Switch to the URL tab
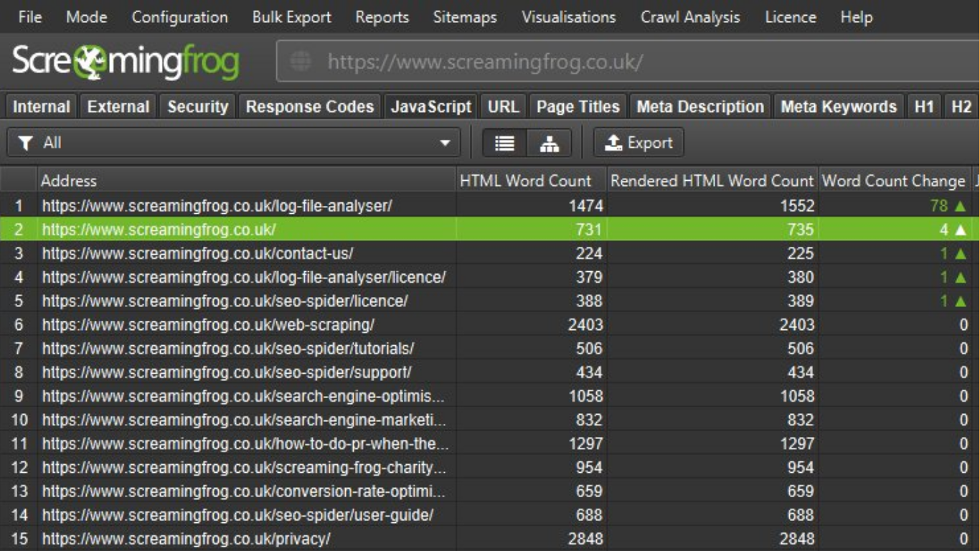The image size is (980, 551). (x=504, y=107)
